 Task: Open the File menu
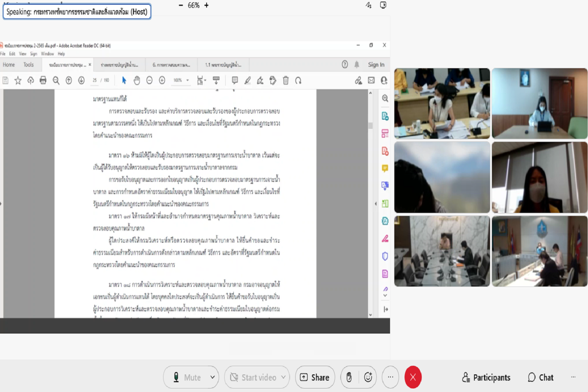pos(3,54)
